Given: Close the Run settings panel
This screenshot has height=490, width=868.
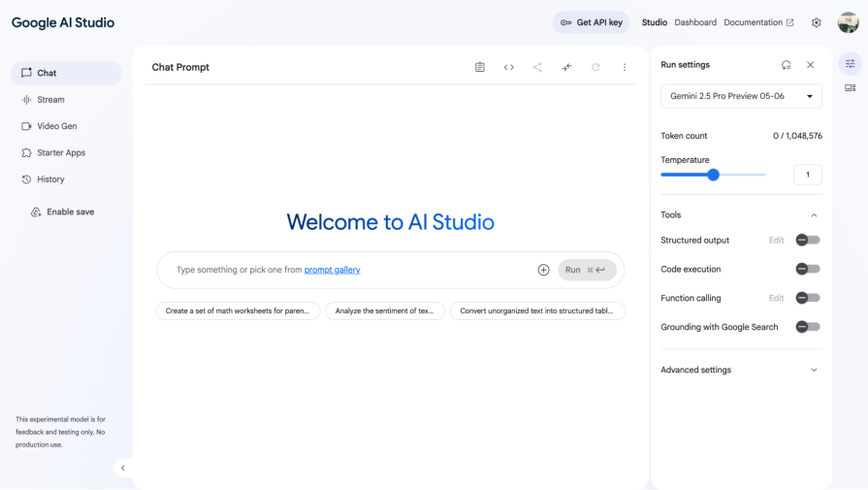Looking at the screenshot, I should click(811, 65).
